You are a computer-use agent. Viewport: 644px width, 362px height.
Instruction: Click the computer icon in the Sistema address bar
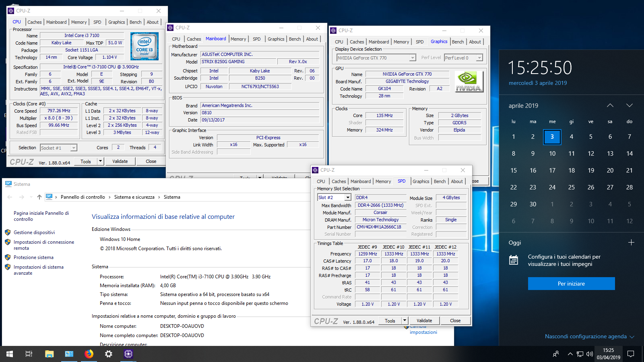click(49, 197)
